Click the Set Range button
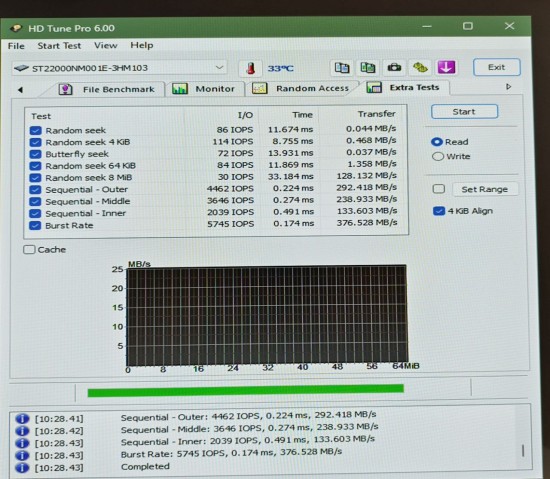 (x=484, y=189)
